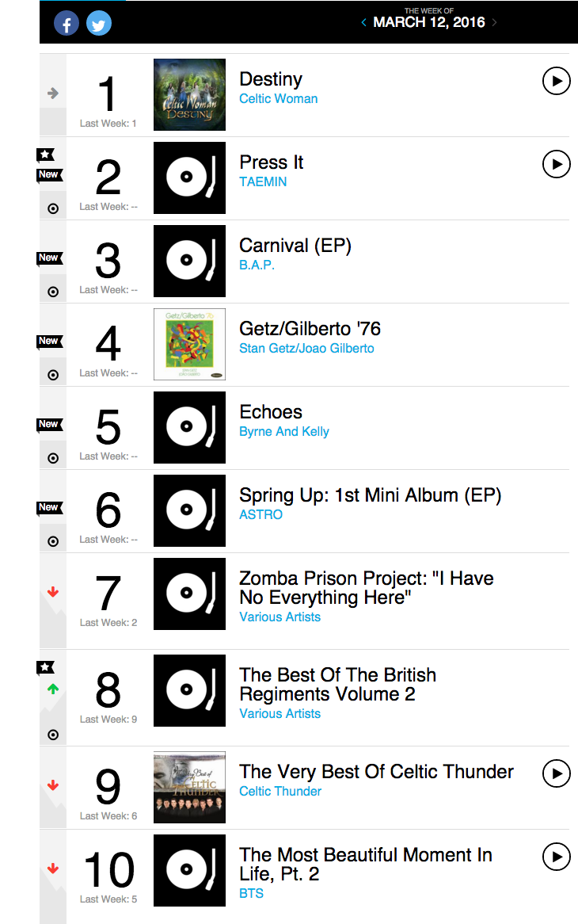Go to next chart week arrow

coord(494,22)
